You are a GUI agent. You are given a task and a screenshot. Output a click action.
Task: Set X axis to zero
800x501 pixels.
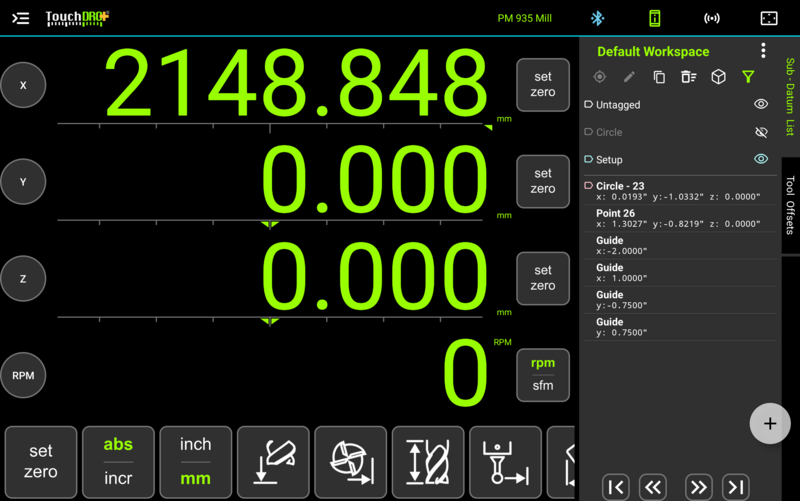[x=543, y=85]
